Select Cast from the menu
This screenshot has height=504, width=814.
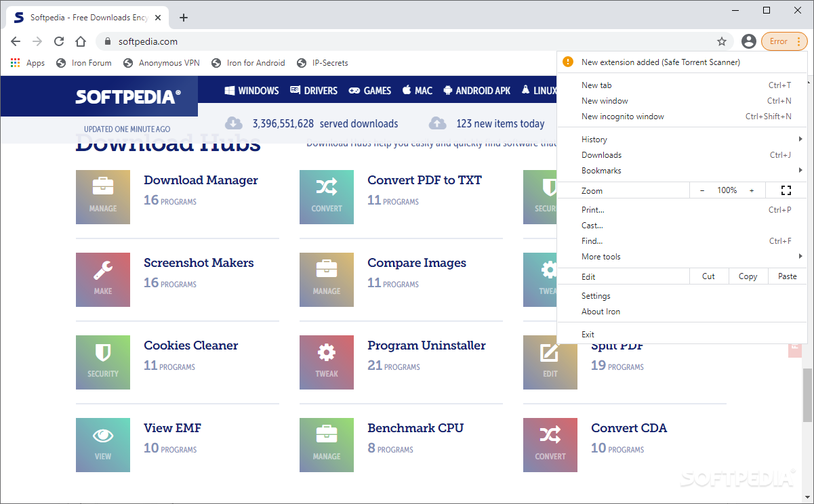point(682,226)
